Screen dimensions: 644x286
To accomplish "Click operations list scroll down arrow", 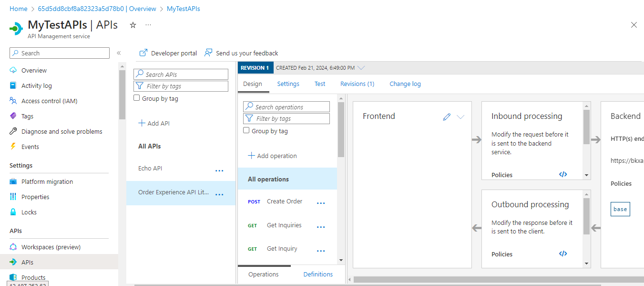I will [341, 260].
